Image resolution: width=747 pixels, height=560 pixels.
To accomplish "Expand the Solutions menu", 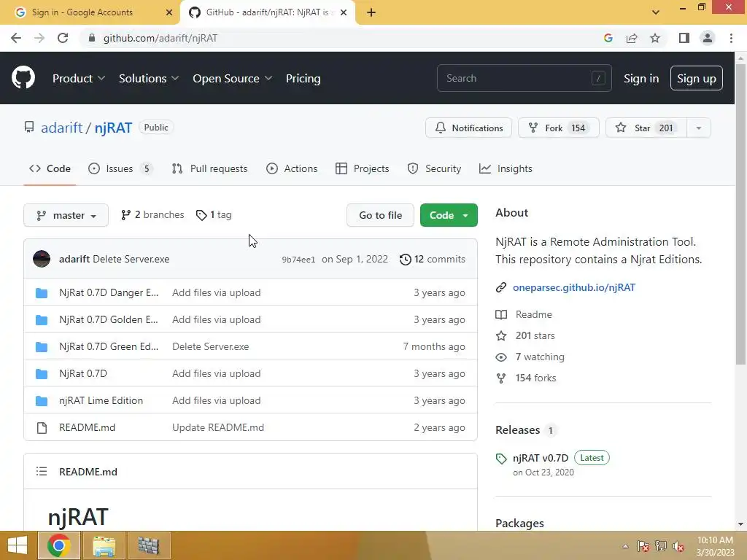I will coord(149,78).
